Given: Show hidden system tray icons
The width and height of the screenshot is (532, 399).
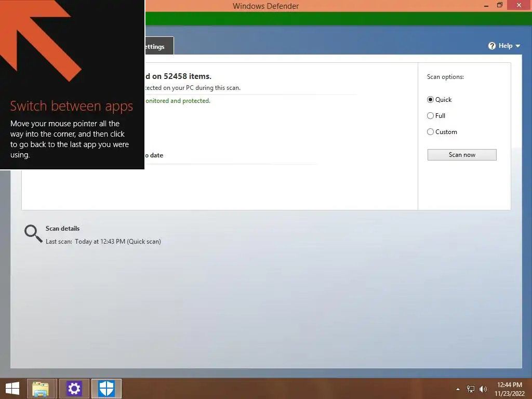Looking at the screenshot, I should (x=458, y=389).
